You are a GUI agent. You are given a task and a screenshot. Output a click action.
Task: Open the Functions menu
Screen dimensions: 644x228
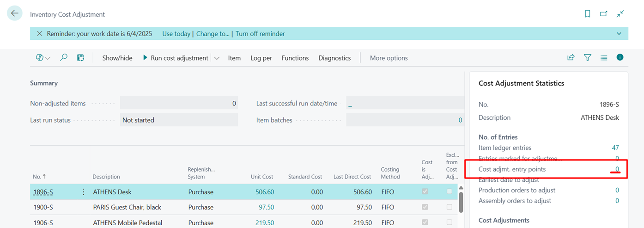295,58
